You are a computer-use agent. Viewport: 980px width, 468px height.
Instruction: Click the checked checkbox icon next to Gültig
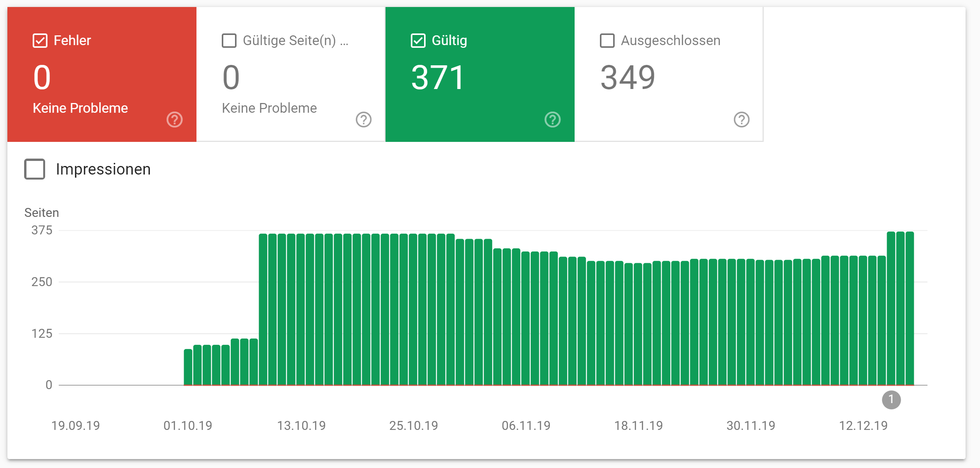pyautogui.click(x=418, y=40)
